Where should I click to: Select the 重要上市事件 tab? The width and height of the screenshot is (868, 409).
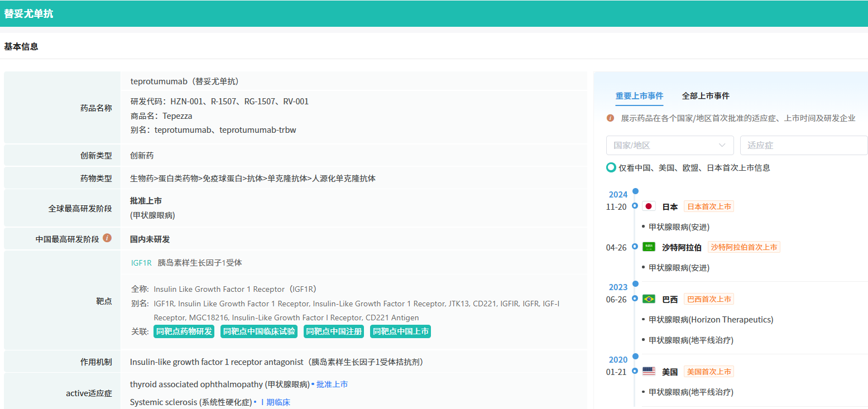coord(639,96)
